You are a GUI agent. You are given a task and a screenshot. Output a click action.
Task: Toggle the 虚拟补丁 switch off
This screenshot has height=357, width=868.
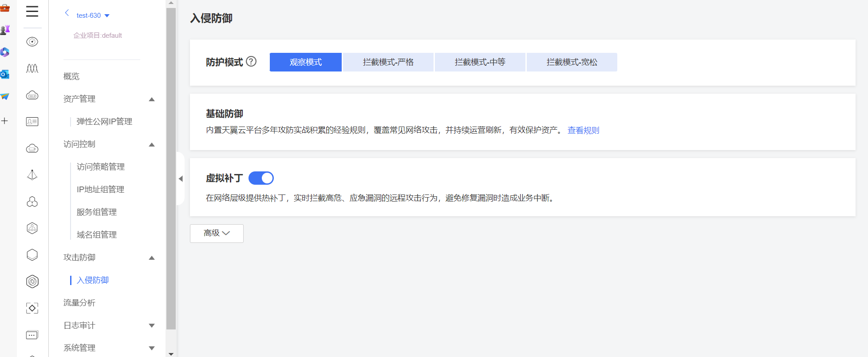[261, 178]
